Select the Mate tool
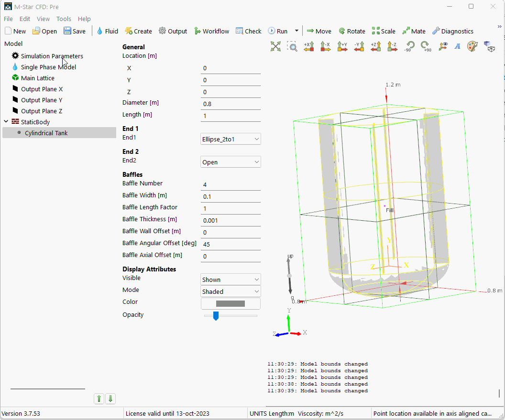 point(414,31)
